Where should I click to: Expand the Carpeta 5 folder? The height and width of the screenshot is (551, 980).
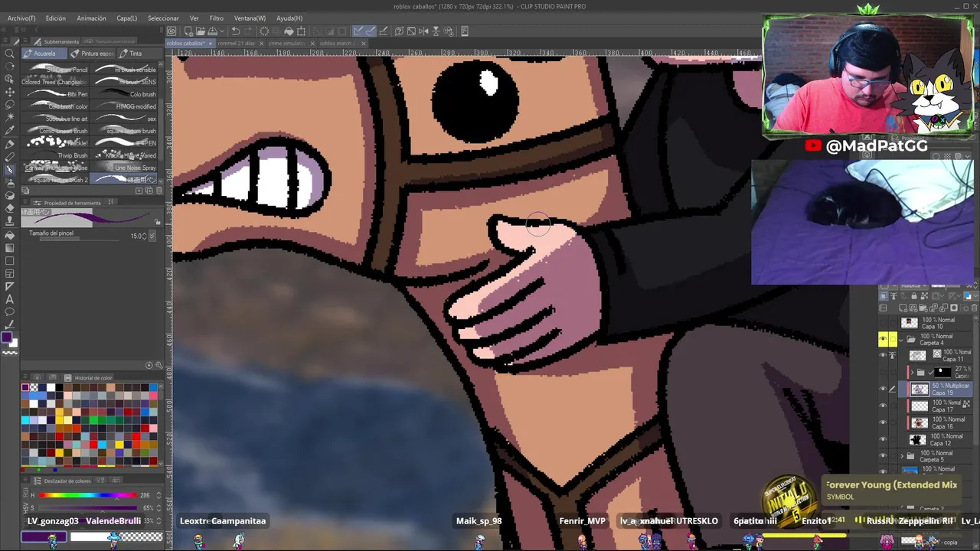901,455
